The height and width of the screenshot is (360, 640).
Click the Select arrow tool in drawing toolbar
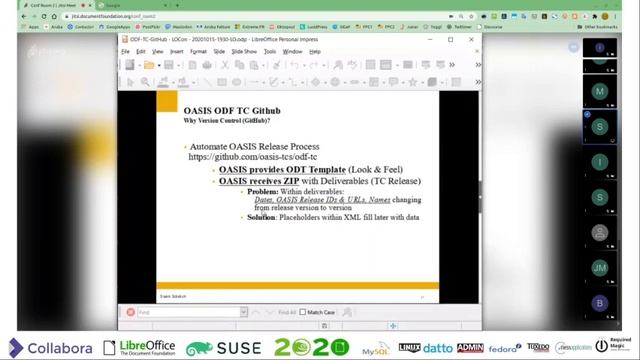[130, 82]
